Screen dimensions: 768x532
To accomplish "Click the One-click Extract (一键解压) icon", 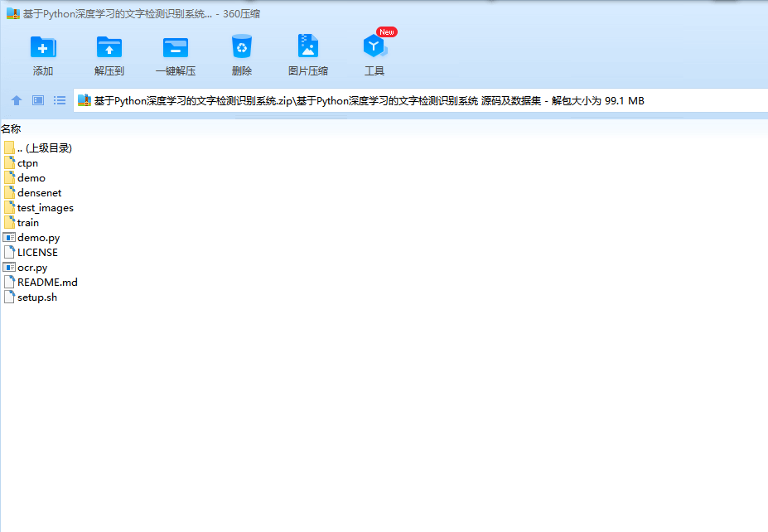I will 176,47.
